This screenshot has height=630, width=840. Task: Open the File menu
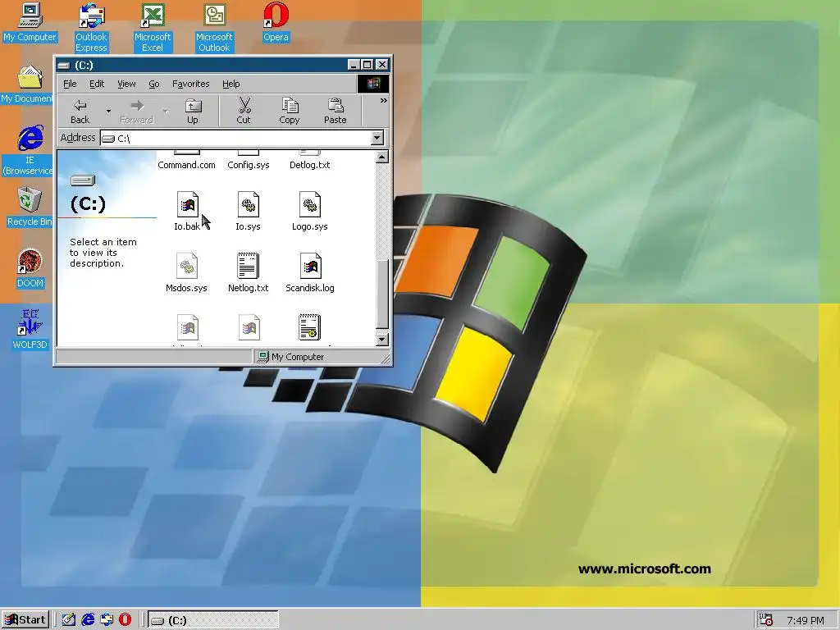pyautogui.click(x=70, y=84)
